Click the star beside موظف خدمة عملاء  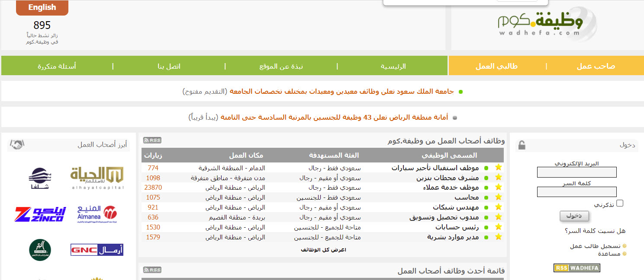coord(498,188)
